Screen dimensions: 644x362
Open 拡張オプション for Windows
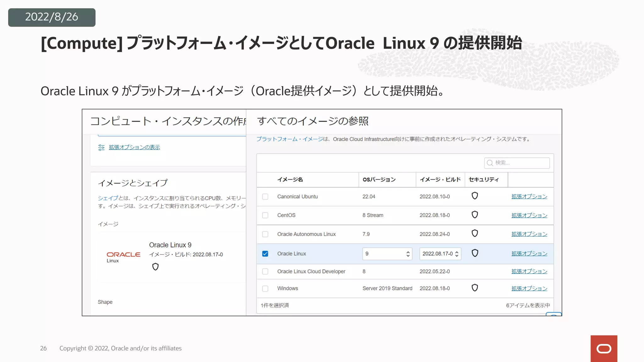(x=529, y=288)
